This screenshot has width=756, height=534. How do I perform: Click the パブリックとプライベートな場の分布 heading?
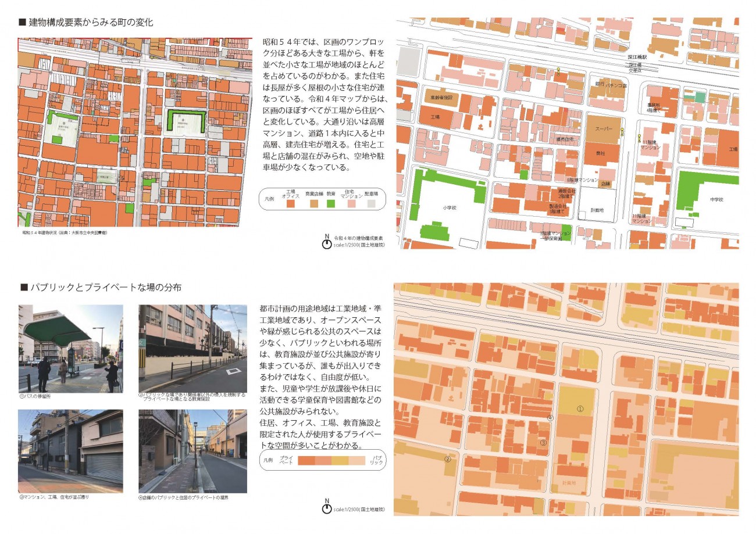tap(105, 287)
